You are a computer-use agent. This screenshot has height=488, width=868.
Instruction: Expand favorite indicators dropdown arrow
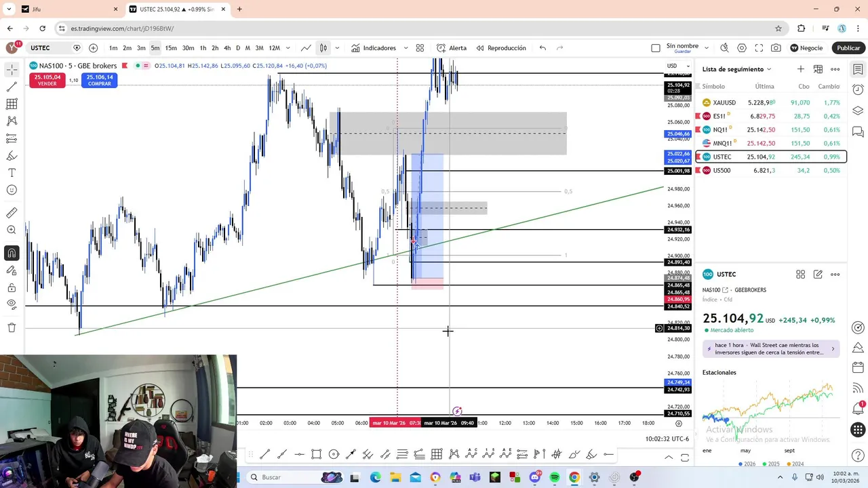(406, 48)
